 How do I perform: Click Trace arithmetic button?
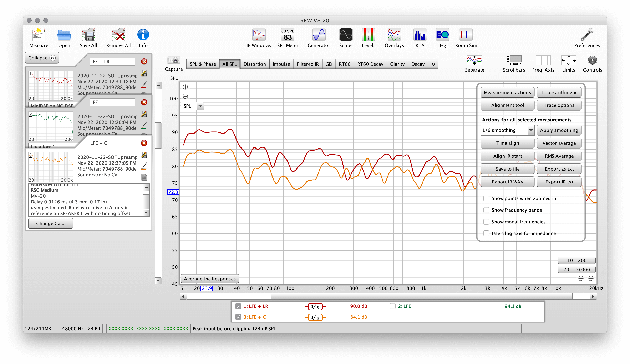point(559,92)
